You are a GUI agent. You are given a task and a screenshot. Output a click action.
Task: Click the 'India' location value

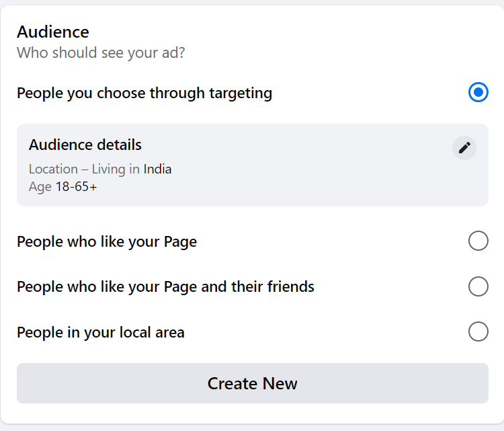point(157,169)
